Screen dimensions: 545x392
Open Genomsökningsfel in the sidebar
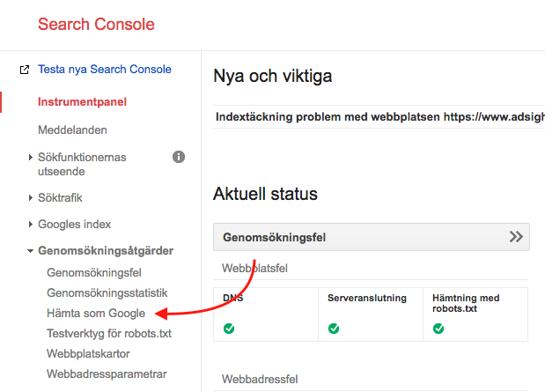click(x=94, y=273)
